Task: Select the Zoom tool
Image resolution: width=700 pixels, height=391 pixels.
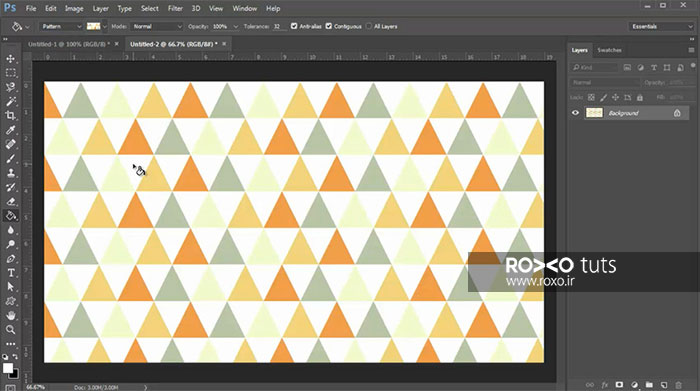Action: pyautogui.click(x=10, y=330)
